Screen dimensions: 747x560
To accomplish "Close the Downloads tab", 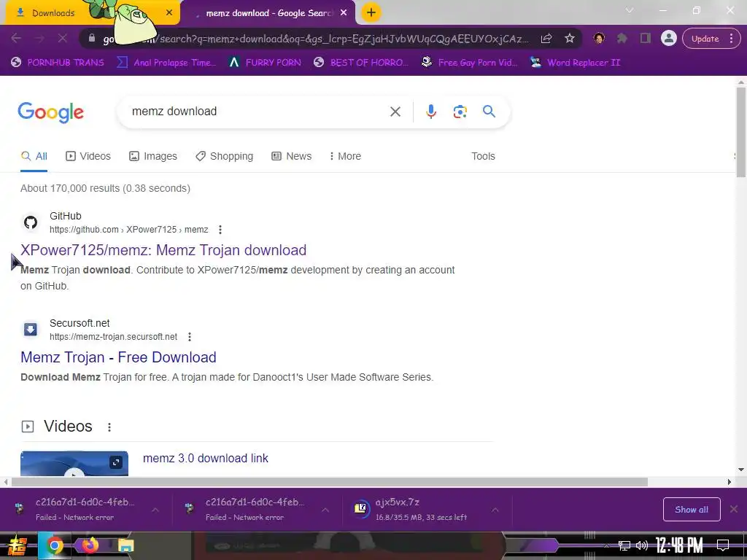I will tap(169, 13).
